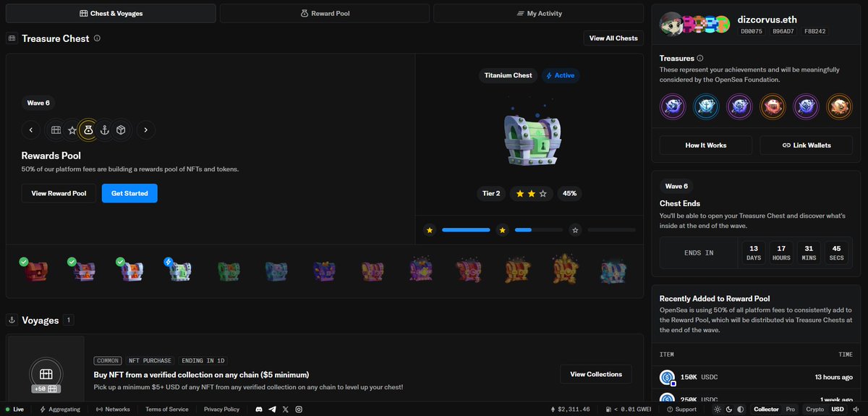Switch to dark theme moon icon
The height and width of the screenshot is (416, 868).
click(728, 409)
